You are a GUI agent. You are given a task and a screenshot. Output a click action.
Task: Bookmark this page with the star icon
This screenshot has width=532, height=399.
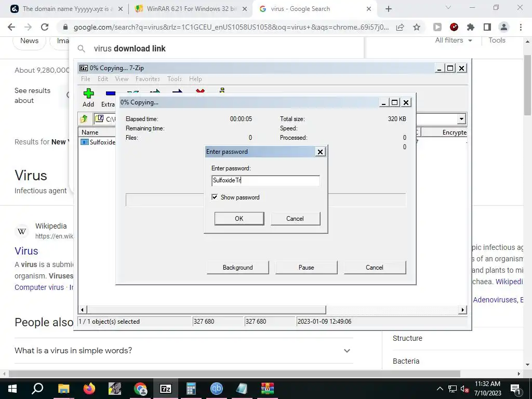point(417,27)
